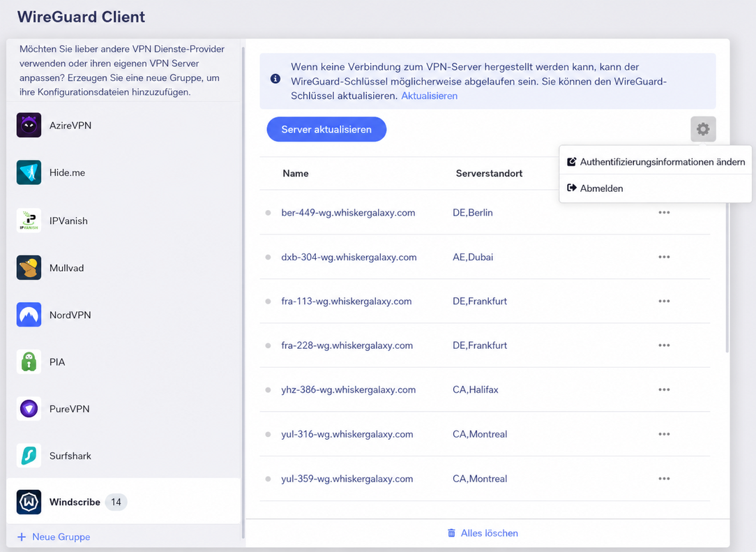The height and width of the screenshot is (552, 756).
Task: Click the server list vertical scrollbar
Action: pyautogui.click(x=727, y=278)
